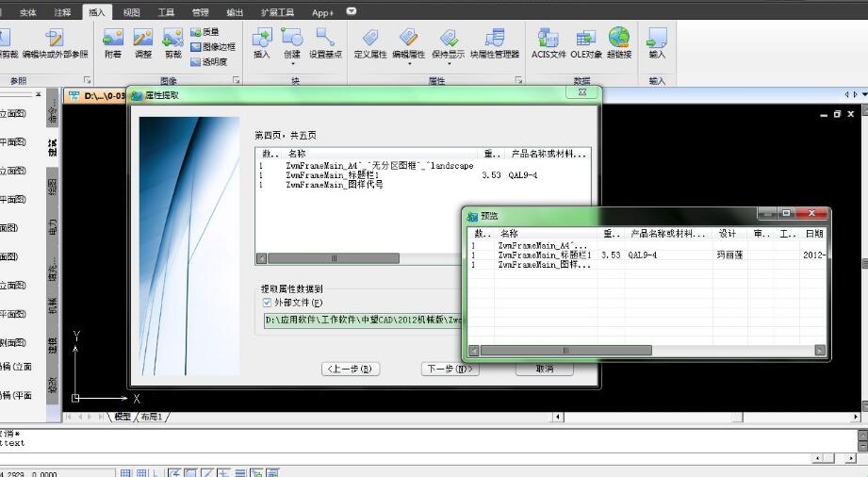
Task: Expand the 编辑属性 dropdown arrow
Action: (x=409, y=64)
